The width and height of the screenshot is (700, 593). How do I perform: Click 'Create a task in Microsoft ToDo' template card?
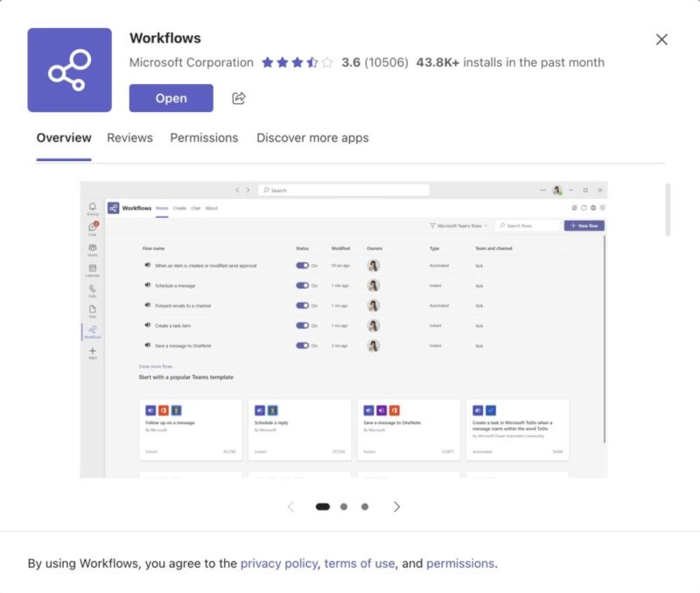click(518, 429)
